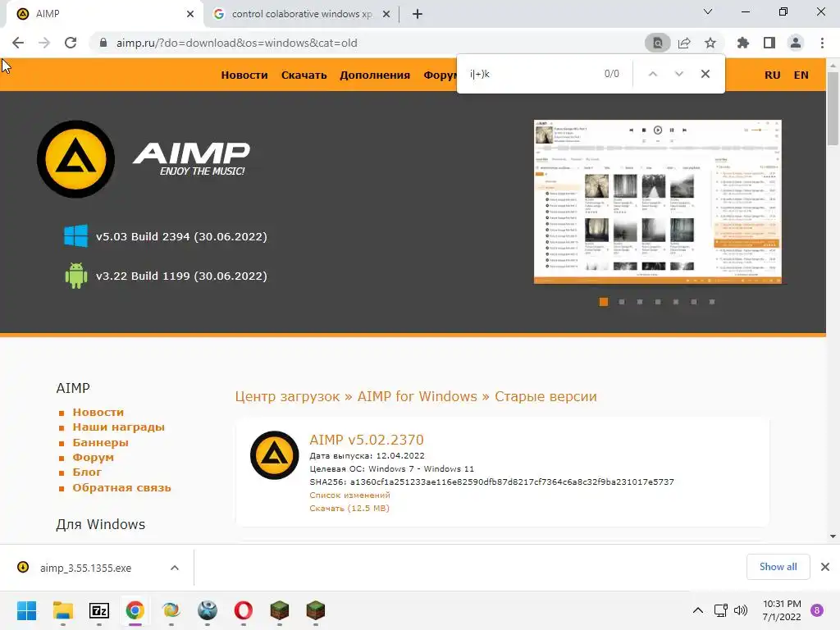Viewport: 840px width, 630px height.
Task: Open Блог sidebar link
Action: click(x=87, y=472)
